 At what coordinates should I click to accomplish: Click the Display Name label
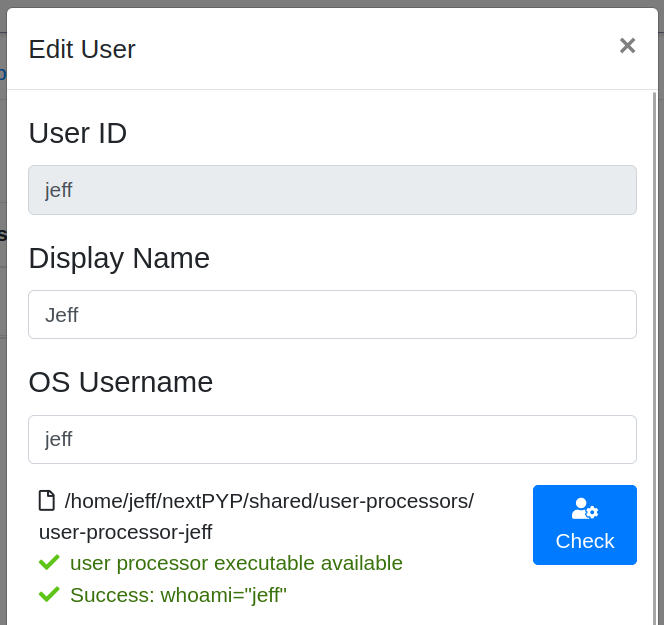pos(119,258)
